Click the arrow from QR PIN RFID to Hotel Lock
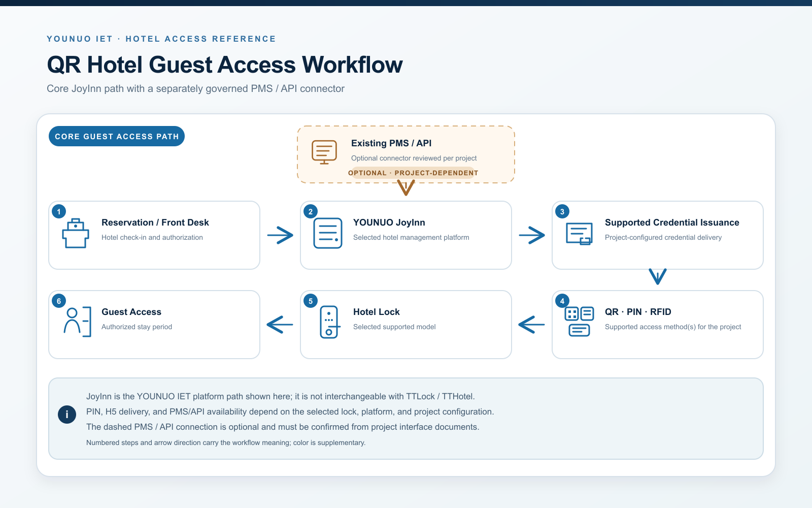 [x=532, y=324]
